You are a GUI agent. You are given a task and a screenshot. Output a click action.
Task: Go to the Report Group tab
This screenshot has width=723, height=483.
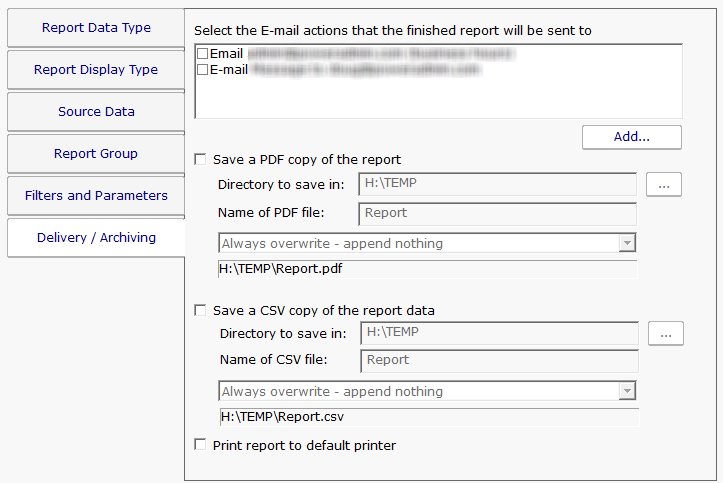tap(96, 154)
